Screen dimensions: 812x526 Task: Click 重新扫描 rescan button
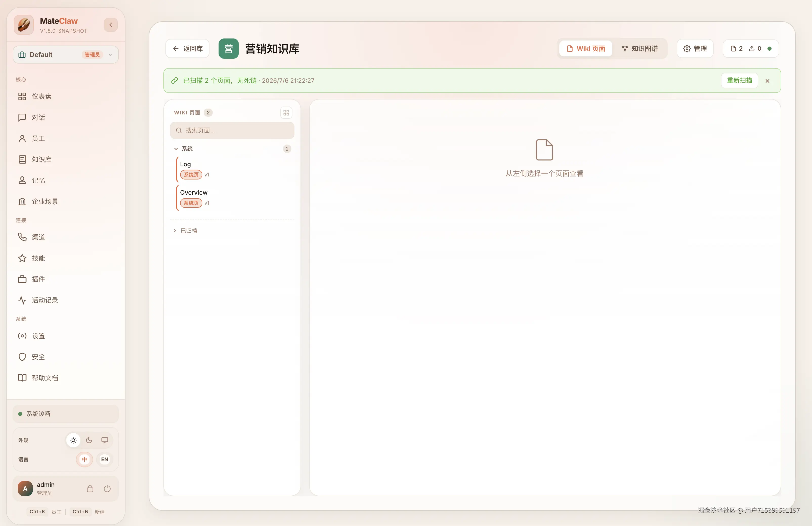(739, 80)
